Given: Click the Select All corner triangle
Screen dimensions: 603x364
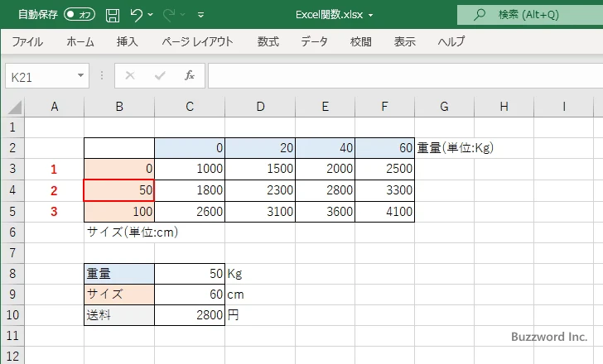Looking at the screenshot, I should (15, 108).
